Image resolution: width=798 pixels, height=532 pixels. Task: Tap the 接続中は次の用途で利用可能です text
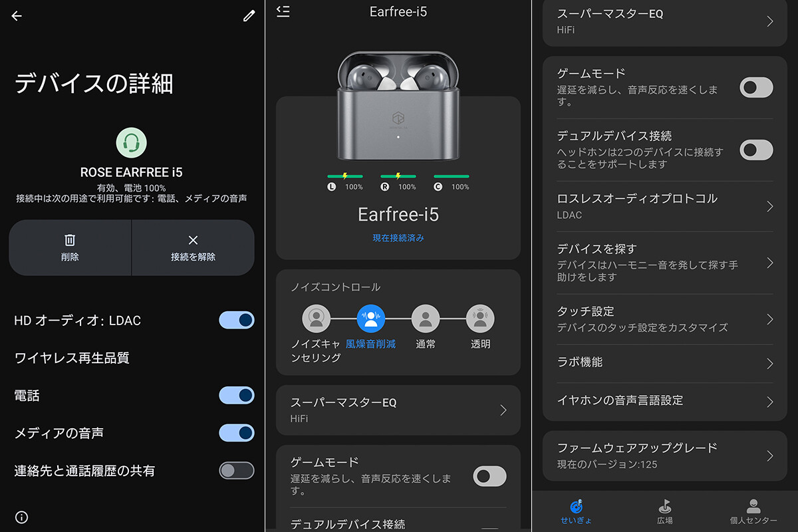(x=132, y=198)
